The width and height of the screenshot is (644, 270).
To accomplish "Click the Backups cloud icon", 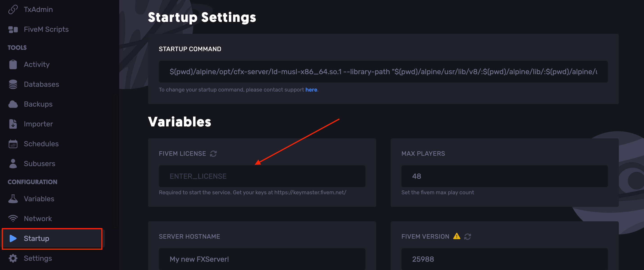I will click(13, 104).
